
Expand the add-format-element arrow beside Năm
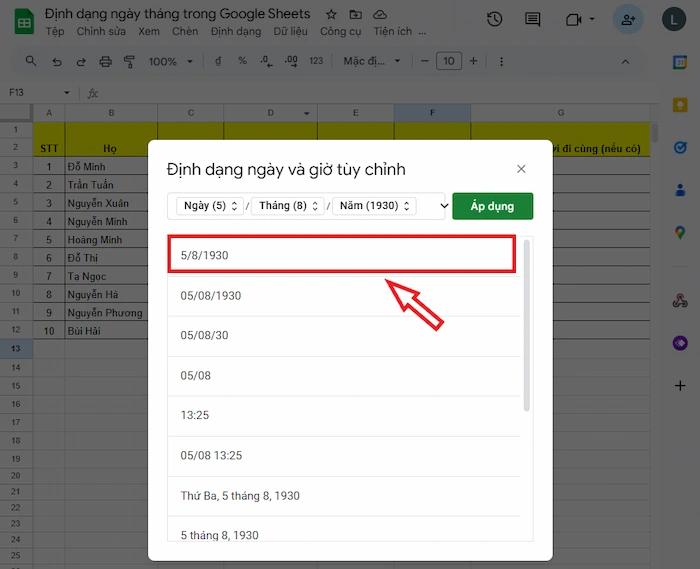coord(444,206)
